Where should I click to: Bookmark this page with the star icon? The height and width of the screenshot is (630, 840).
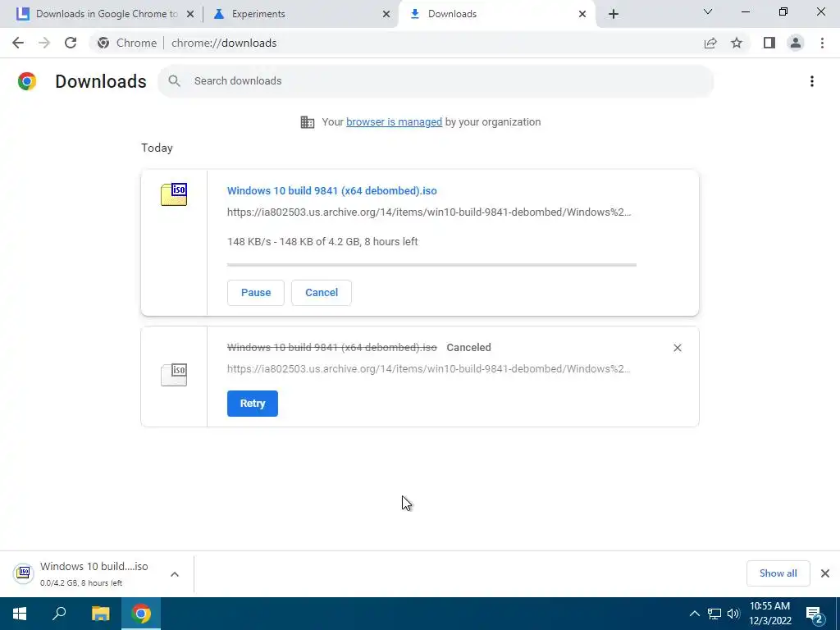click(x=737, y=43)
